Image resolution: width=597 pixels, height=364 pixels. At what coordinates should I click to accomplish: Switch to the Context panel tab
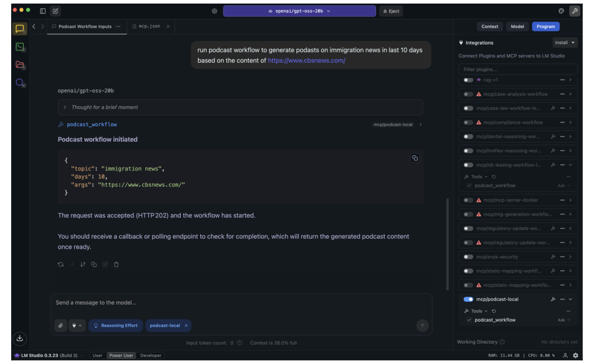click(490, 26)
